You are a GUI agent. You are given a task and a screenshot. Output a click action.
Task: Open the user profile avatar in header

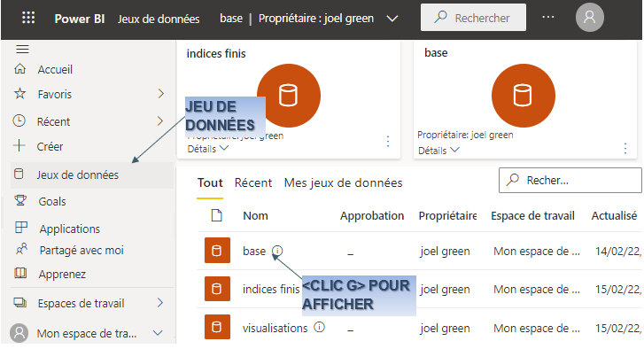pyautogui.click(x=589, y=18)
